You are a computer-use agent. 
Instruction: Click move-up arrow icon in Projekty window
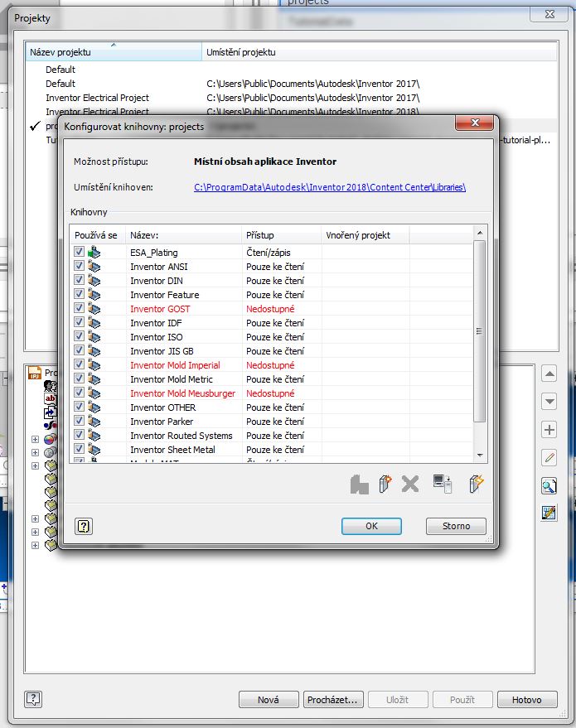point(549,374)
